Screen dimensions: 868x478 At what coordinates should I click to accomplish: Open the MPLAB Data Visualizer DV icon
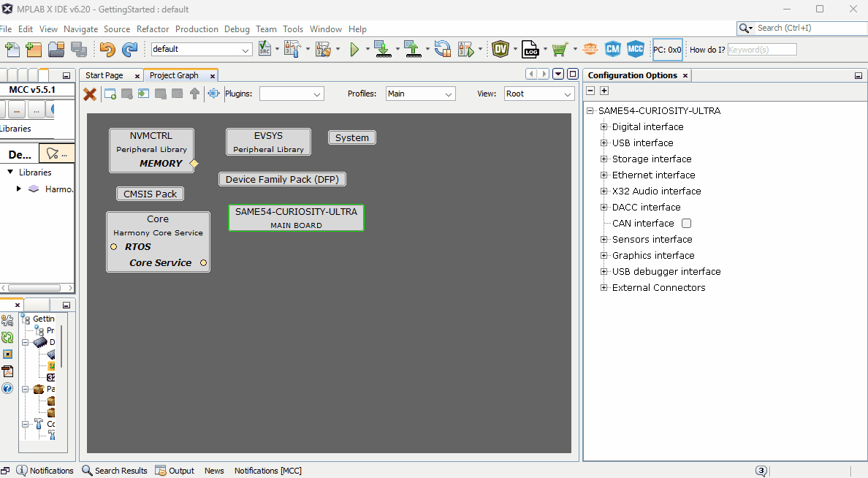(x=500, y=49)
